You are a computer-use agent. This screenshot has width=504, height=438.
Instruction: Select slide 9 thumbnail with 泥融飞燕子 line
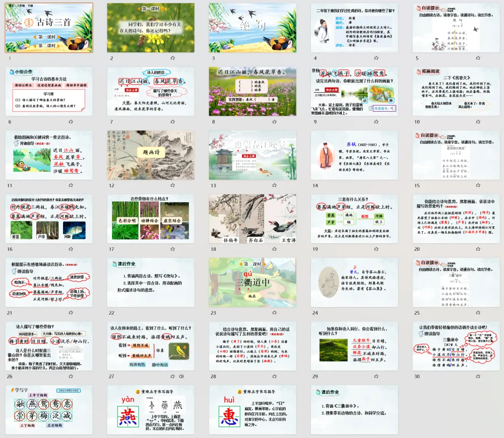(354, 92)
